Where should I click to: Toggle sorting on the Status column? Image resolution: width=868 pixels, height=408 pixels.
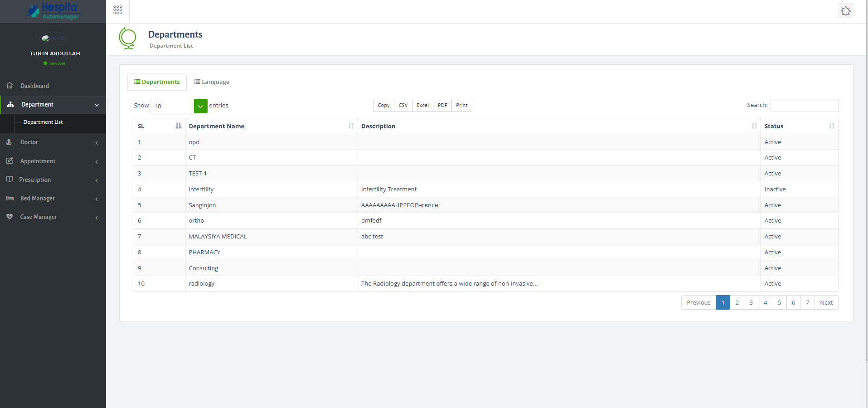(x=831, y=126)
